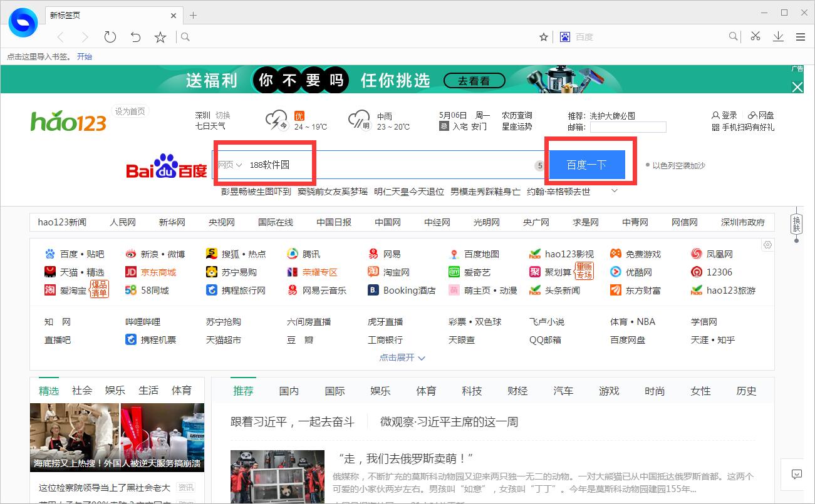Select the 娱乐 tab in left panel

115,391
